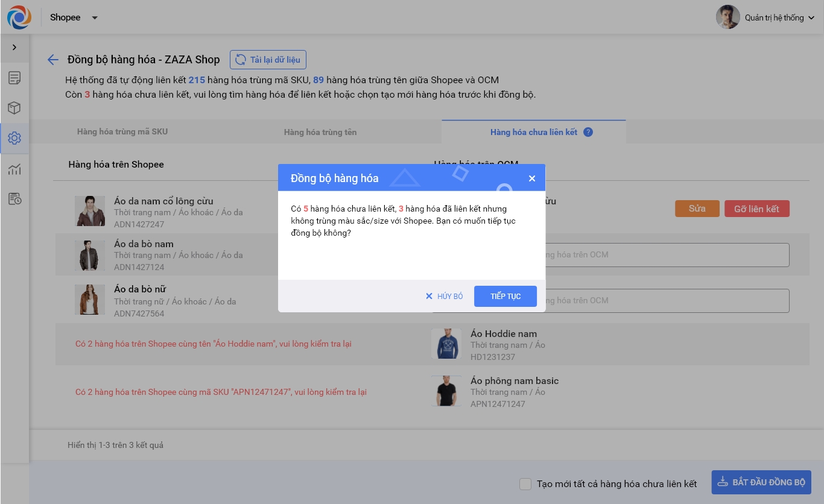Check 'Tạo mới tất cả hàng hóa chưa liên kết'
The width and height of the screenshot is (824, 504).
(x=525, y=484)
